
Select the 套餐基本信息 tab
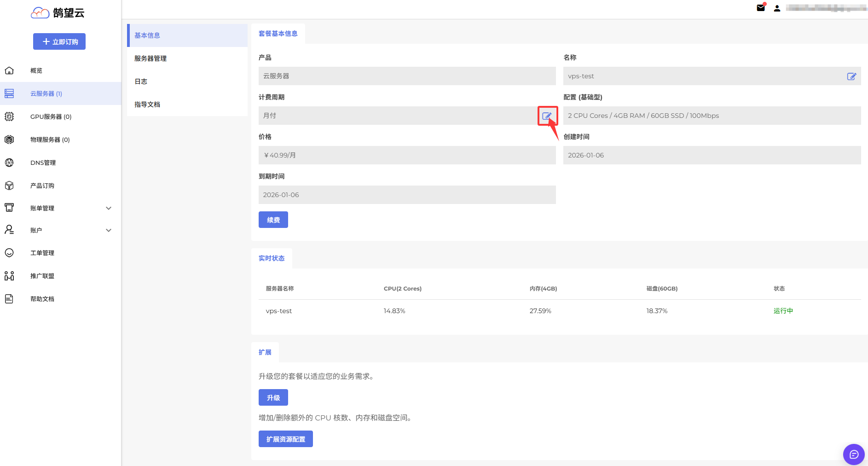[x=278, y=34]
